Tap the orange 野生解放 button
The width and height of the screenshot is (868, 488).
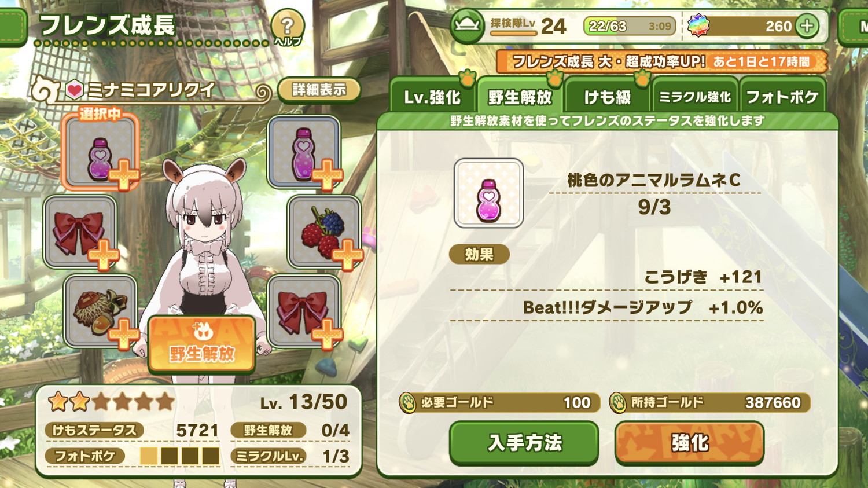tap(201, 344)
